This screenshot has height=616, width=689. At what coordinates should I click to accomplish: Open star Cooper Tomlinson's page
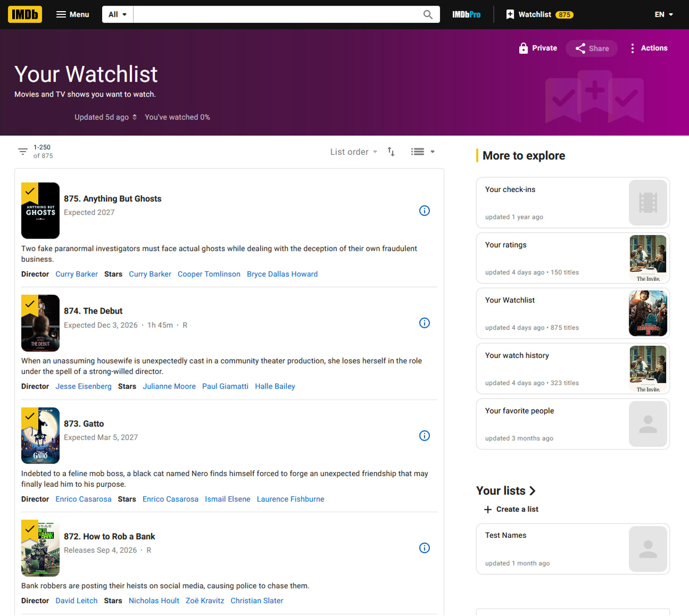tap(209, 274)
